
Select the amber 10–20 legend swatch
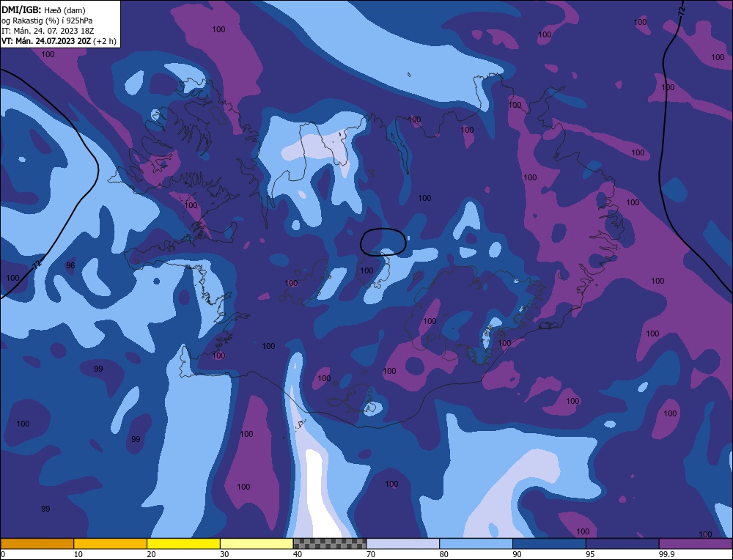point(111,544)
